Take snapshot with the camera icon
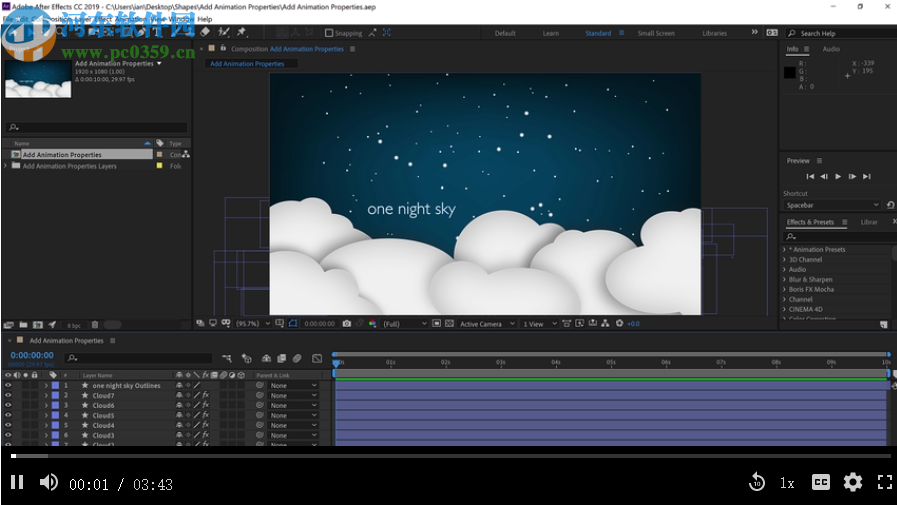 [x=346, y=324]
